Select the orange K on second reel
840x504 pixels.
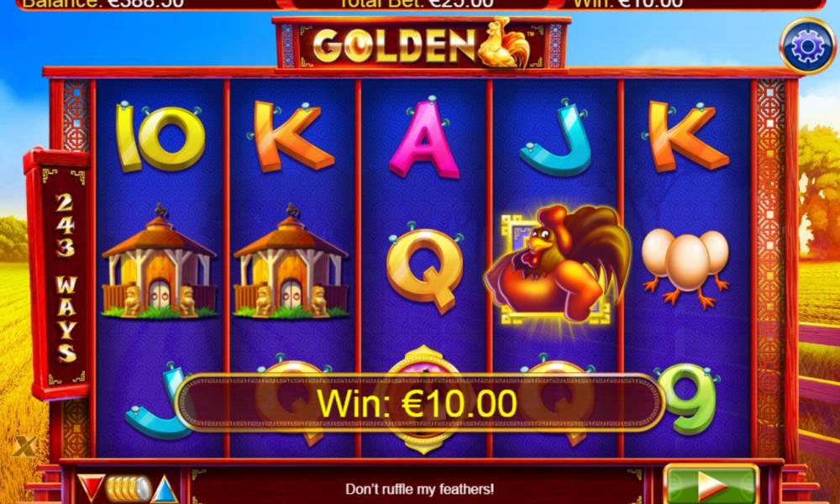click(x=292, y=136)
